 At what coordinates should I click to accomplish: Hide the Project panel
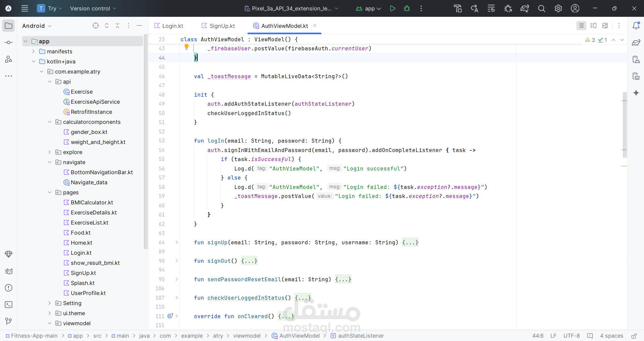pos(139,26)
